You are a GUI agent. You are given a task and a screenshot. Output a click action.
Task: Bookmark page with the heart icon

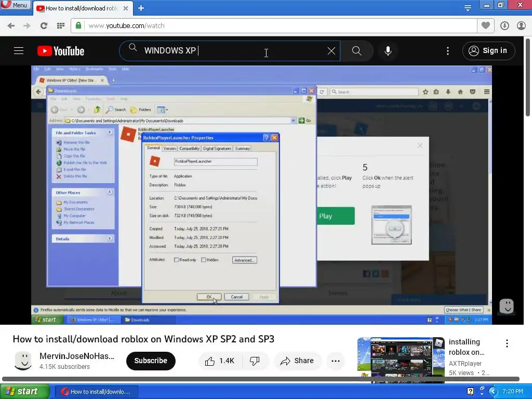click(486, 25)
